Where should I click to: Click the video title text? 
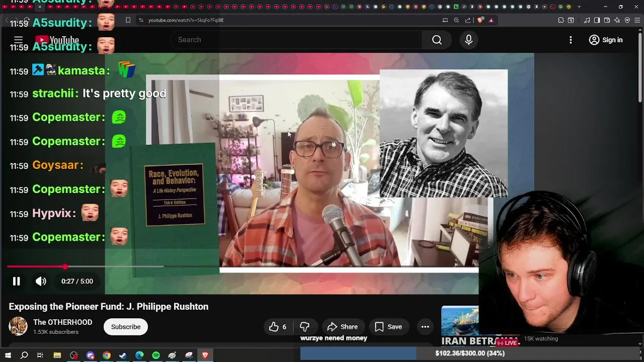109,307
